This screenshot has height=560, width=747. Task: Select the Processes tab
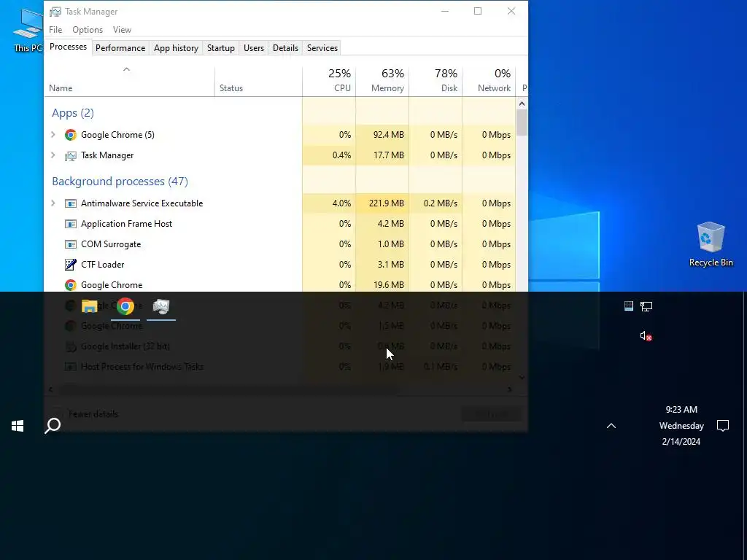[68, 47]
